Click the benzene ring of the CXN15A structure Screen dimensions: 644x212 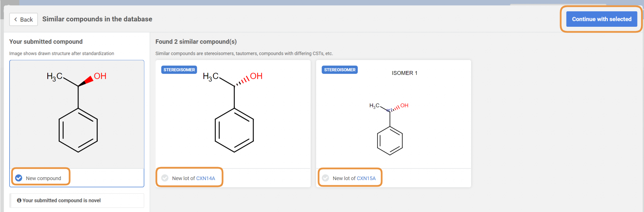390,141
